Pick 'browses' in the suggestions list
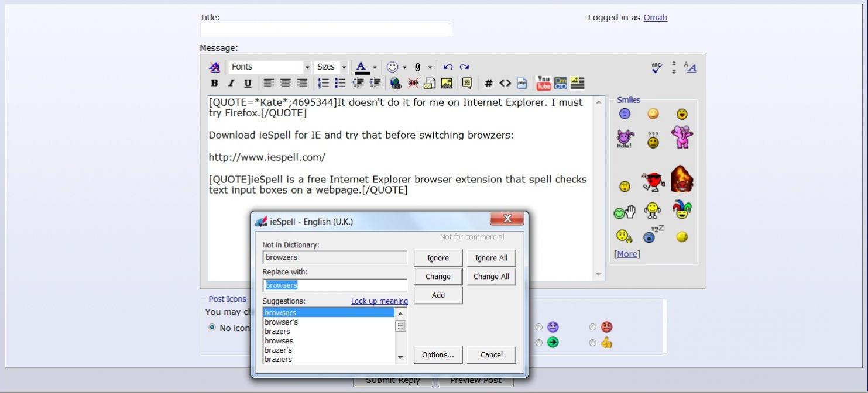 pyautogui.click(x=279, y=341)
